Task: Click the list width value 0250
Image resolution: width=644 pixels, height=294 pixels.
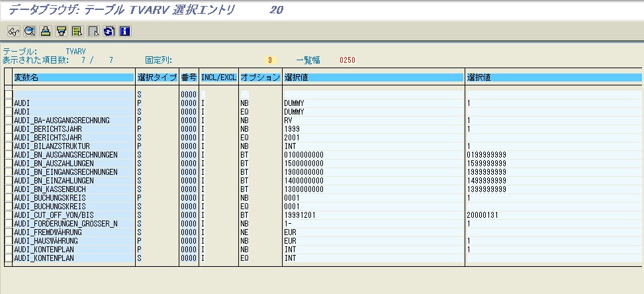Action: pos(347,60)
